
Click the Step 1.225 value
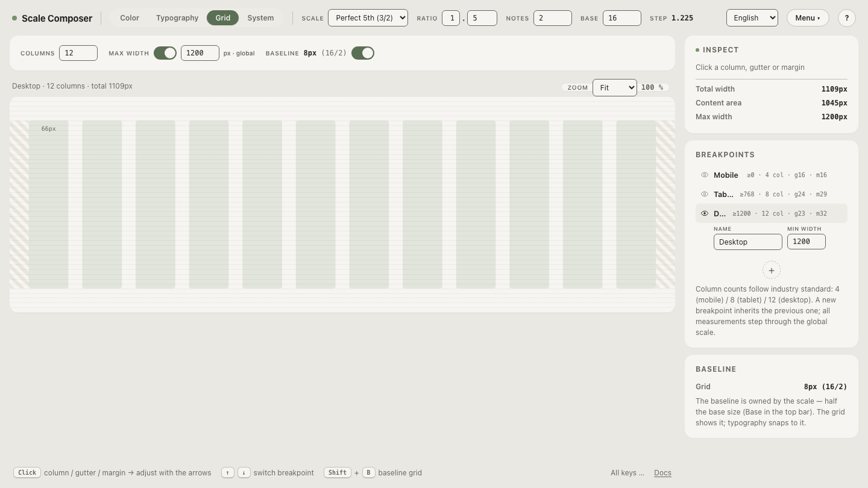click(682, 18)
